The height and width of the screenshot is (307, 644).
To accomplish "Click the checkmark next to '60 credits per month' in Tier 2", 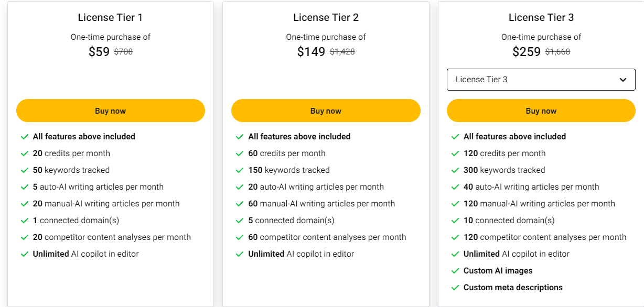I will [x=240, y=153].
